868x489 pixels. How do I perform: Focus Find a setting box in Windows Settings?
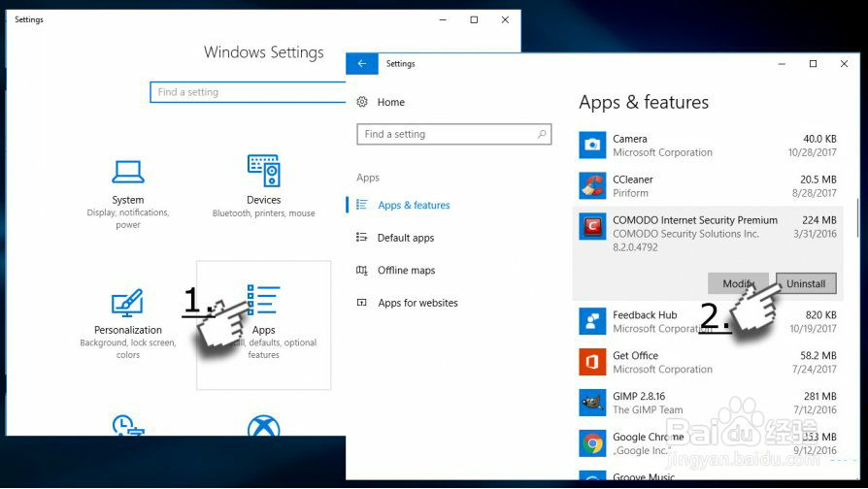[248, 92]
